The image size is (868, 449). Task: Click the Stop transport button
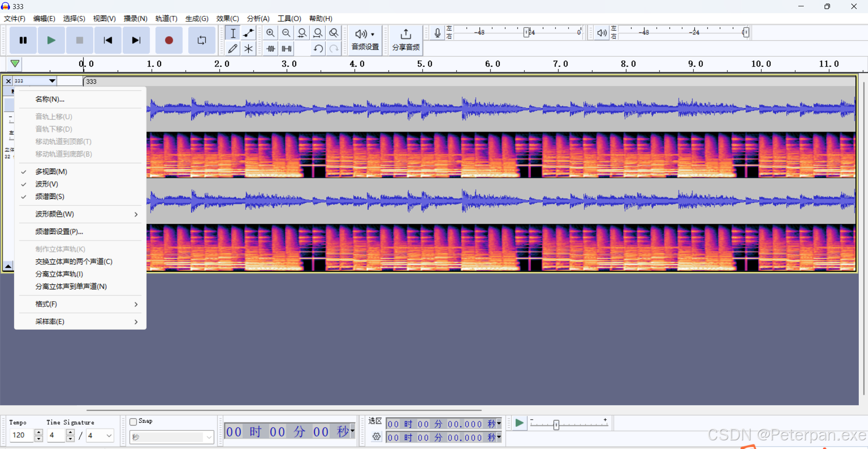[80, 40]
